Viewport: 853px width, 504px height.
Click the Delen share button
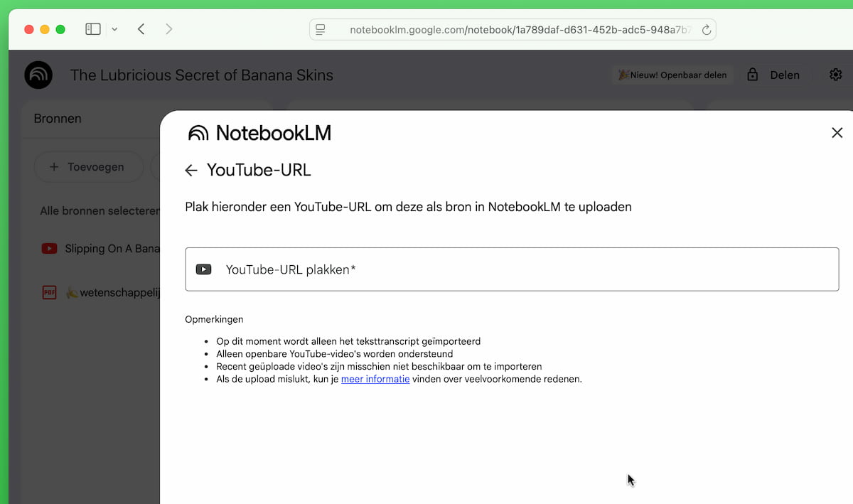[773, 75]
